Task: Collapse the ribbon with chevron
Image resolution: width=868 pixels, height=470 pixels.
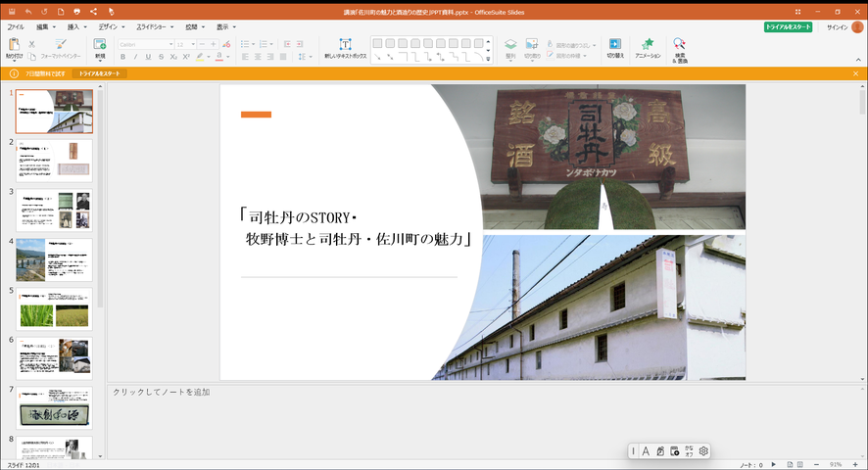Action: (x=858, y=60)
